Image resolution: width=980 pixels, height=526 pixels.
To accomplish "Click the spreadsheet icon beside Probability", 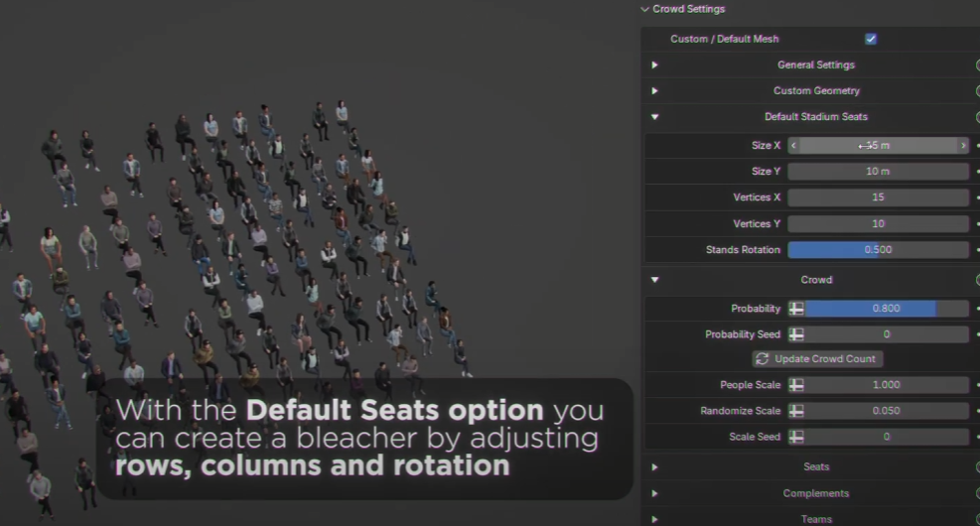I will tap(796, 309).
